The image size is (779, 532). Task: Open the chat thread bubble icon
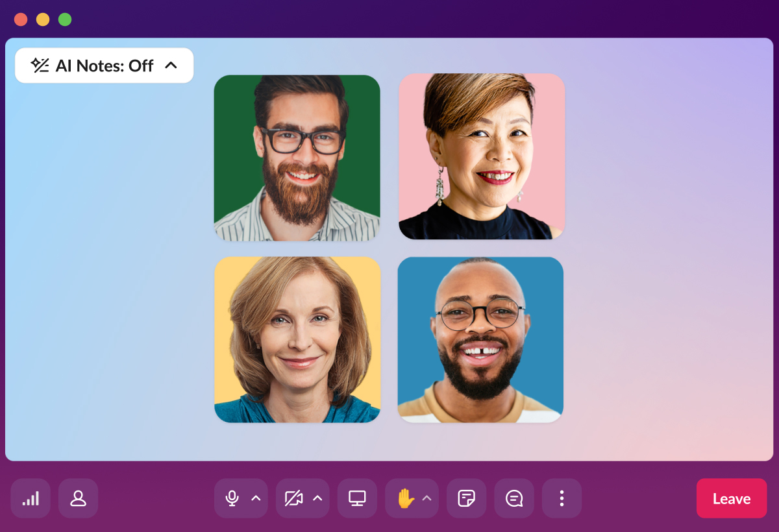click(514, 498)
